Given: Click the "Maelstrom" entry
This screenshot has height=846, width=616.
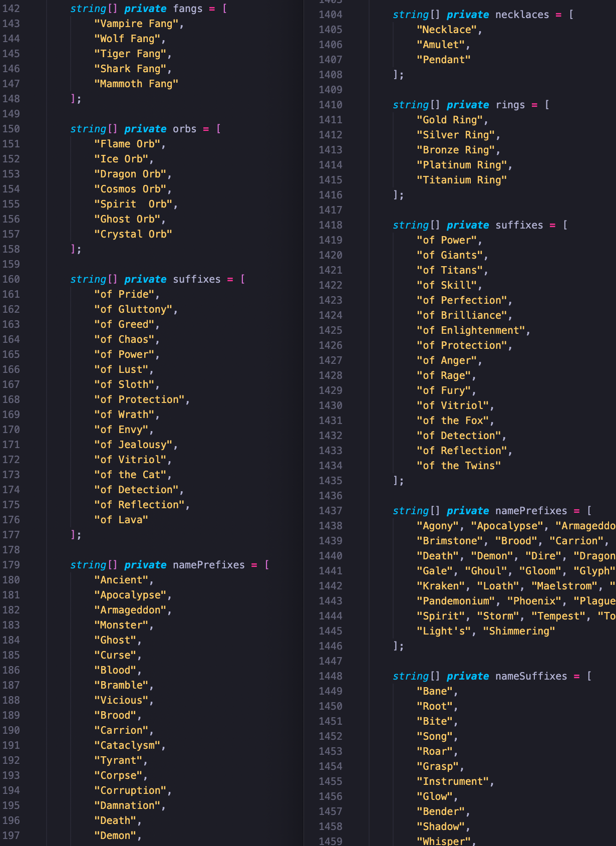Looking at the screenshot, I should click(564, 586).
